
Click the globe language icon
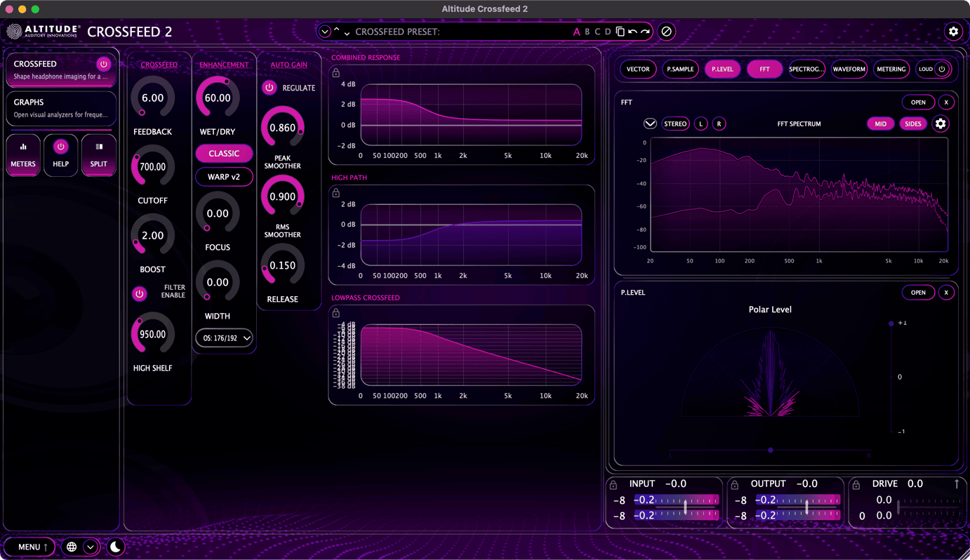click(72, 547)
